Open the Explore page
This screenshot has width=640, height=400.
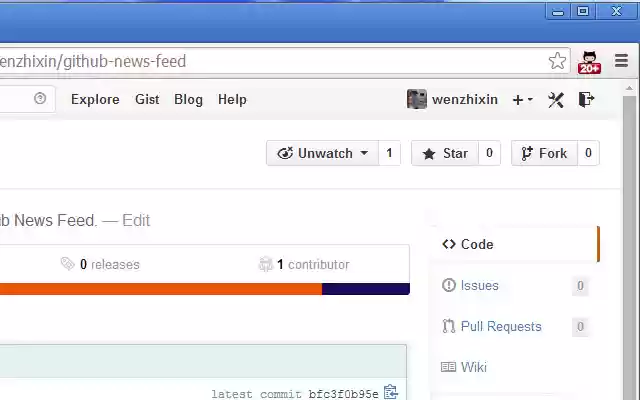(x=95, y=100)
